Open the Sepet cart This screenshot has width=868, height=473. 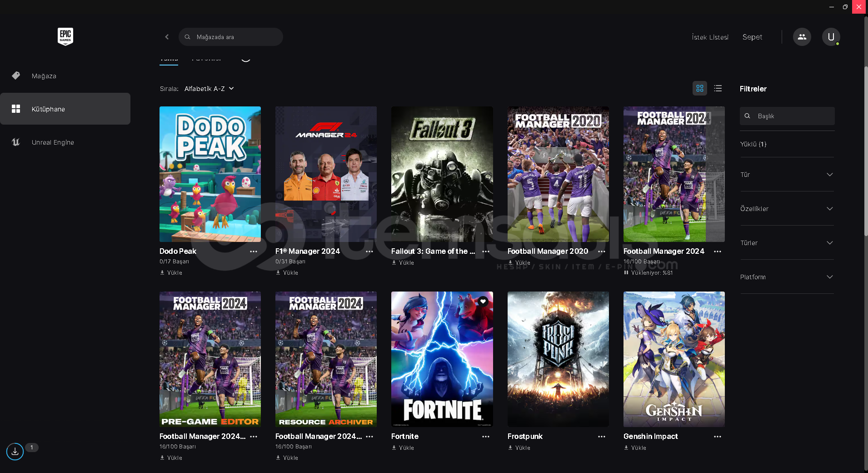[x=752, y=37]
